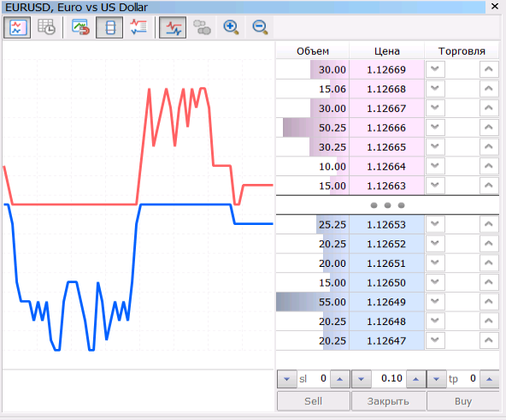The width and height of the screenshot is (506, 420).
Task: Click down chevron in the 1.12663 row
Action: pyautogui.click(x=435, y=186)
